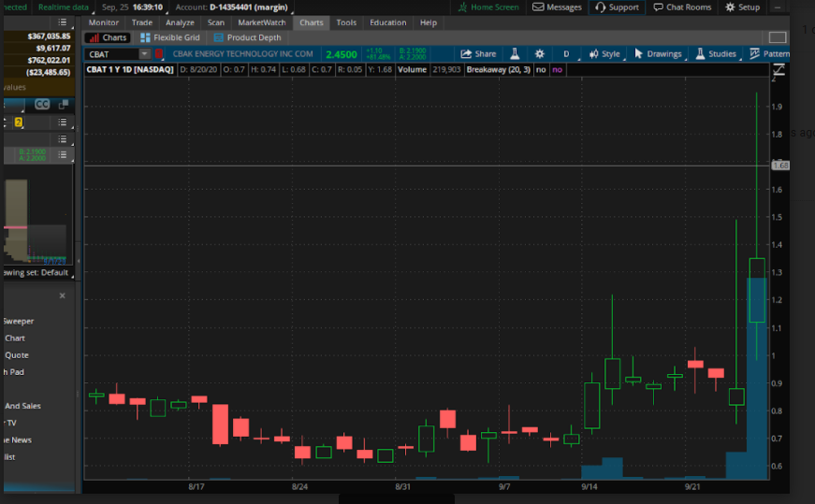Open the Viewing set: Default dropdown
The width and height of the screenshot is (815, 504).
36,273
